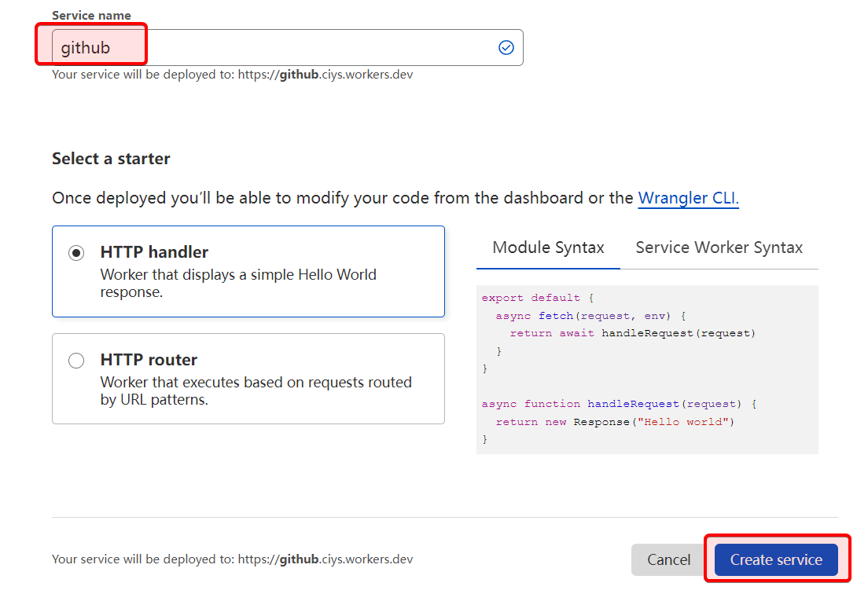Click the service name validation checkmark icon

point(506,48)
